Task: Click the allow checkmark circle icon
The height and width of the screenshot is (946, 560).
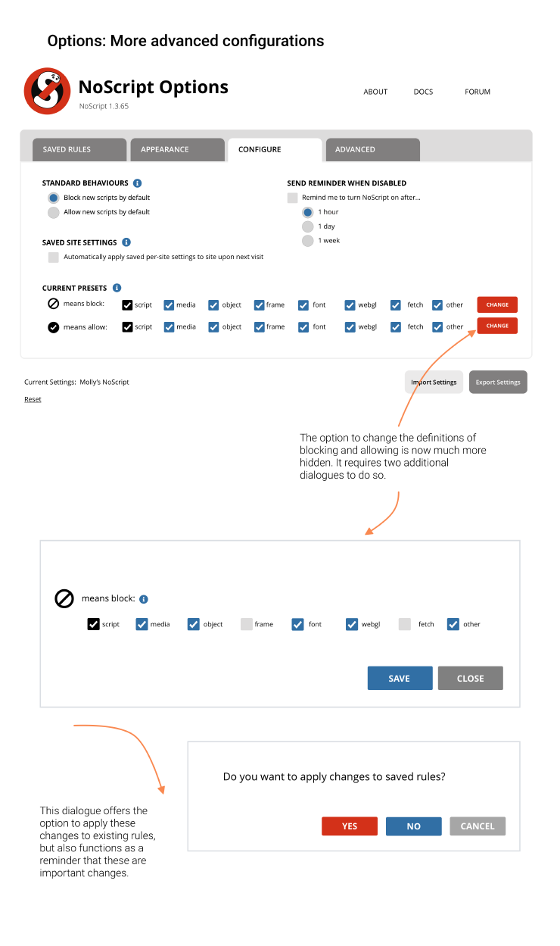Action: (x=53, y=327)
